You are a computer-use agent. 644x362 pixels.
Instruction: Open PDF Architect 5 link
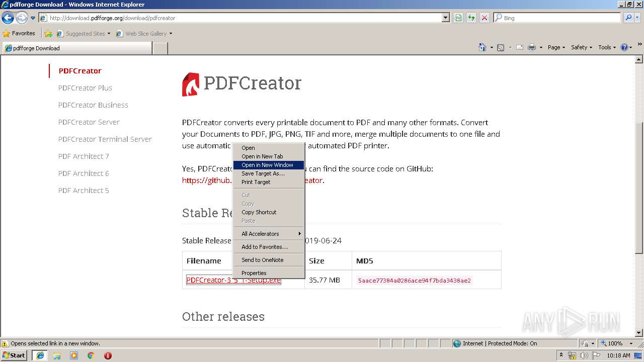(x=84, y=191)
